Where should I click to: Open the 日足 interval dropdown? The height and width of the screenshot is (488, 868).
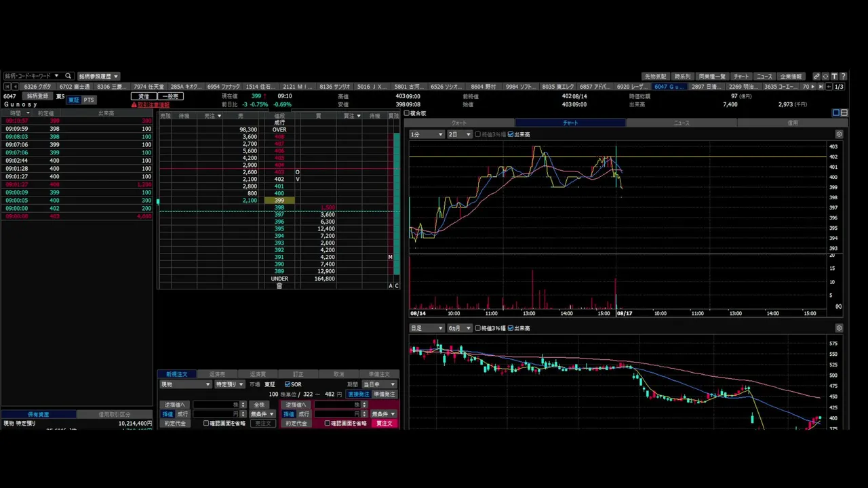[x=427, y=328]
